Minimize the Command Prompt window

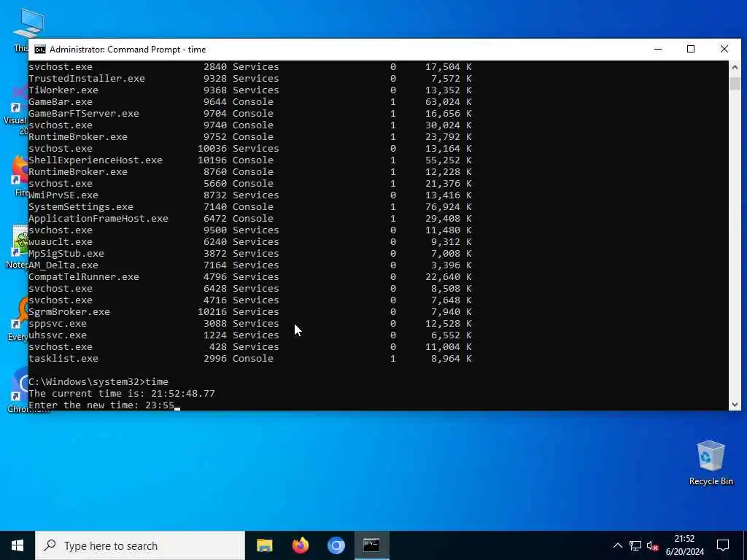coord(658,49)
